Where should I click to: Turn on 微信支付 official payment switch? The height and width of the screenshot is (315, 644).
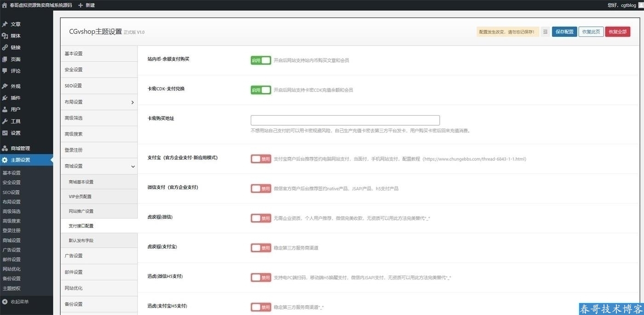tap(261, 188)
